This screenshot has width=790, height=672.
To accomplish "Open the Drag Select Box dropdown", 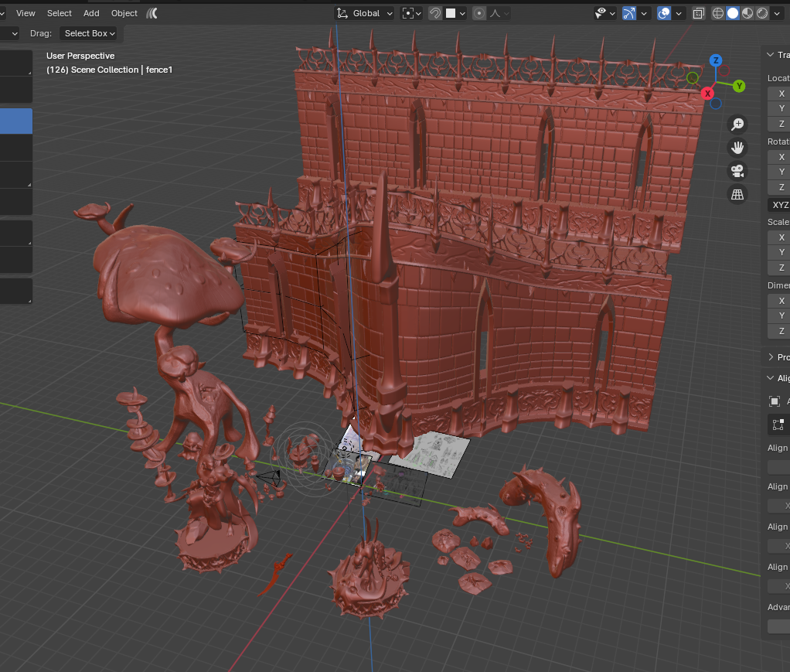I will pos(90,33).
